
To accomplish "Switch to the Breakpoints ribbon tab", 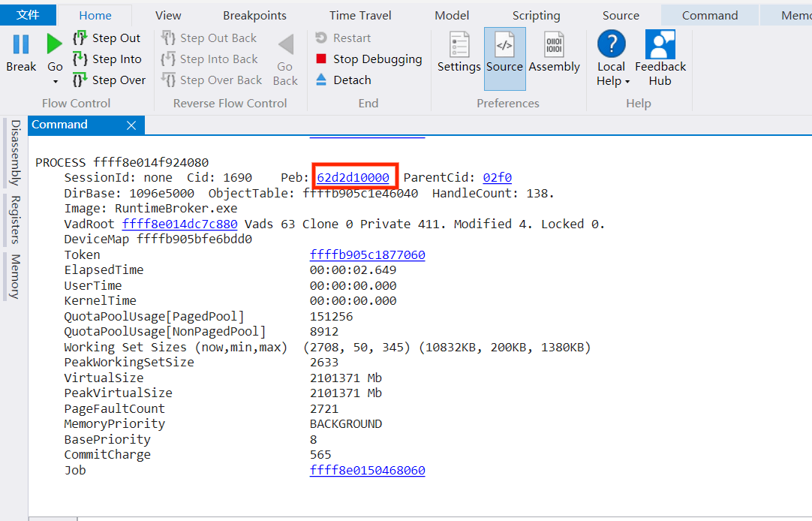I will pos(254,15).
